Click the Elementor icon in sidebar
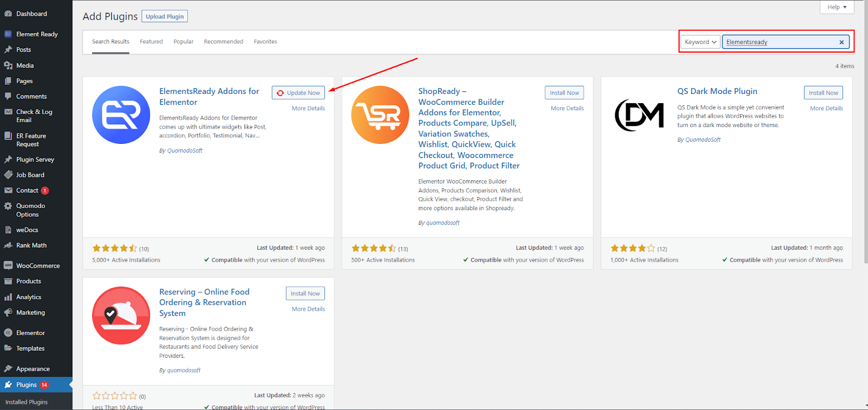Screen dimensions: 868x410 (x=8, y=333)
